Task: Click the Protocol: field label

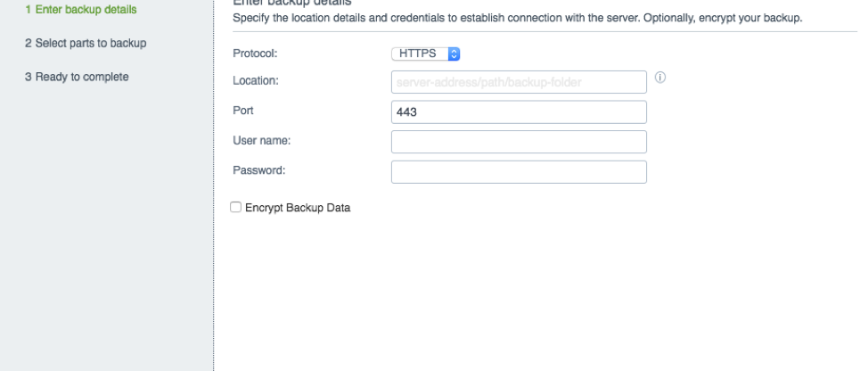Action: pyautogui.click(x=255, y=54)
